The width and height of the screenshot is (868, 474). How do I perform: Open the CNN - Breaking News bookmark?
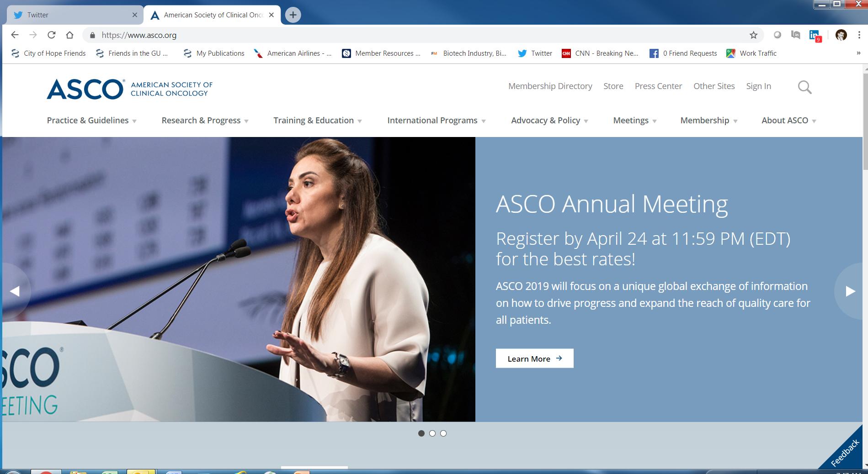(x=600, y=53)
